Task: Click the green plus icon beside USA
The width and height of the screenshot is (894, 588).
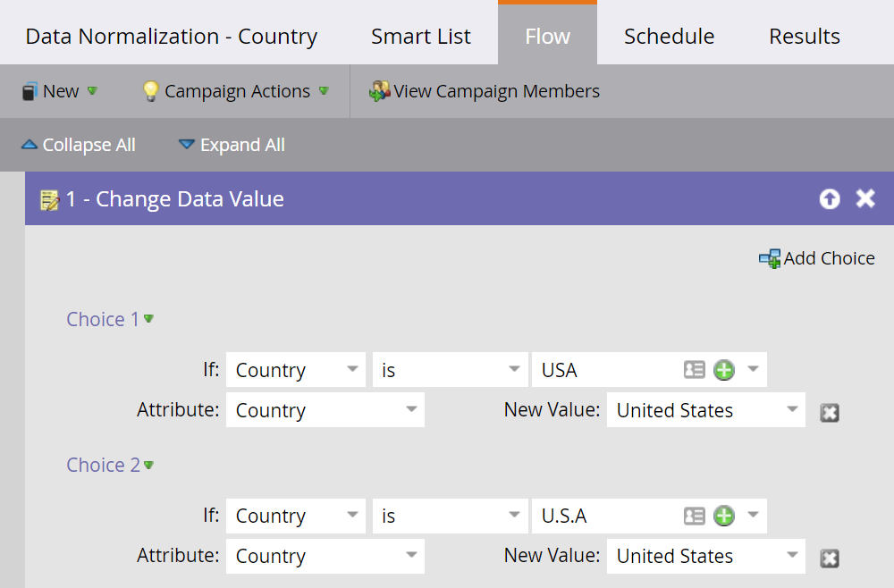Action: (724, 369)
